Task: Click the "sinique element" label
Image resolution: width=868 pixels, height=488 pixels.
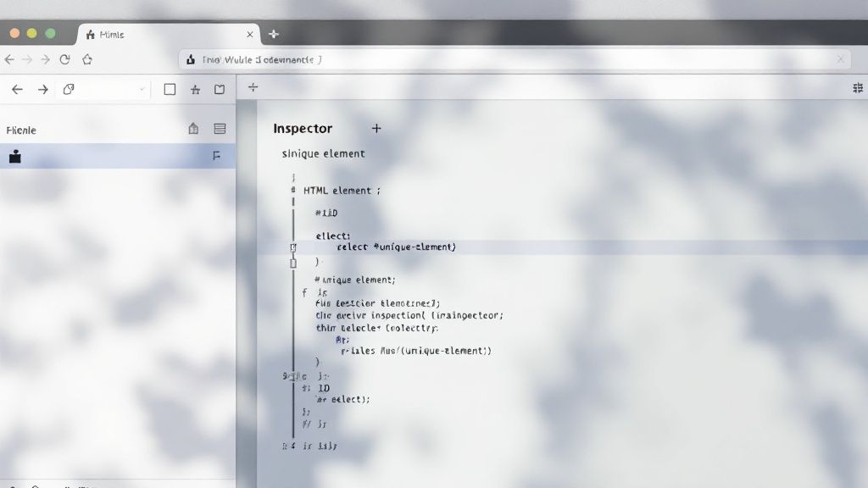Action: point(323,154)
